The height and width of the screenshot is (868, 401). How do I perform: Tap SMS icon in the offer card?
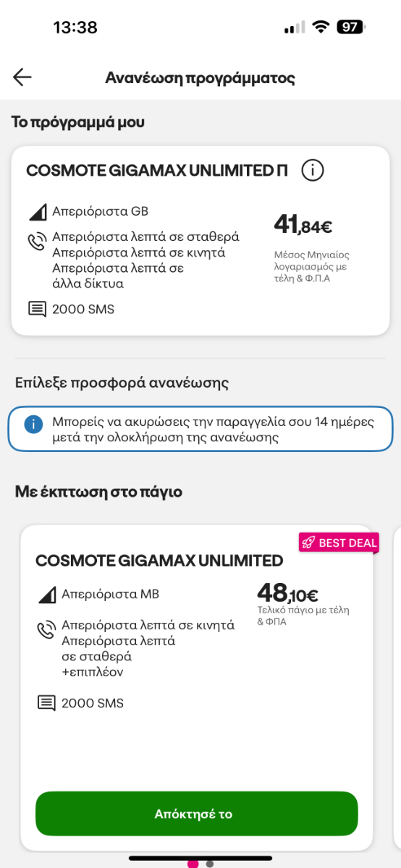tap(46, 702)
